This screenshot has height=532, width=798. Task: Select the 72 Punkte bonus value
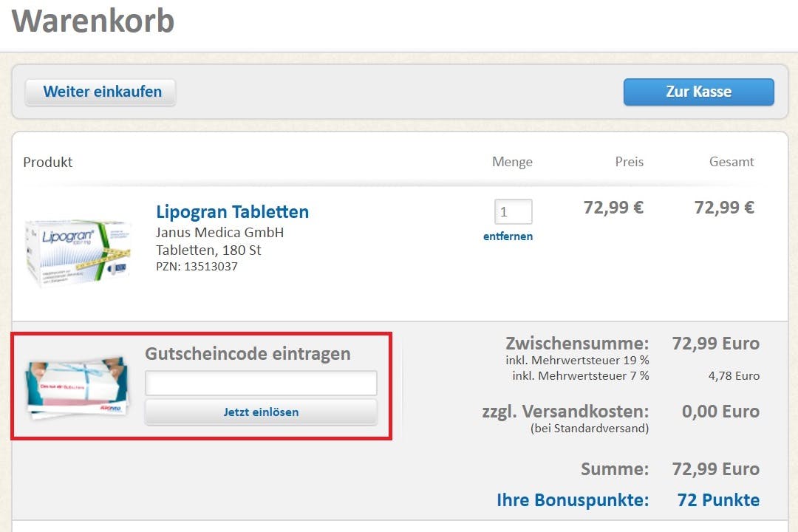pyautogui.click(x=718, y=500)
